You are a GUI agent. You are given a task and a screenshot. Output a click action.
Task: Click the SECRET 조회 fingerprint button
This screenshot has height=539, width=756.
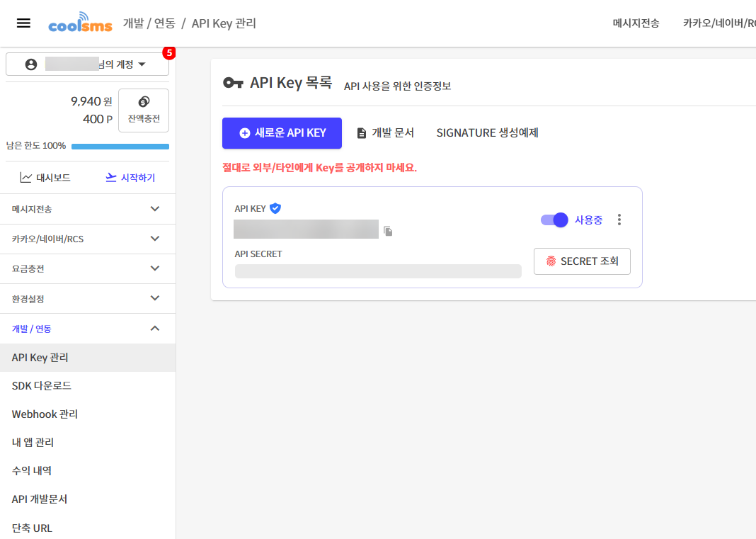pos(582,261)
